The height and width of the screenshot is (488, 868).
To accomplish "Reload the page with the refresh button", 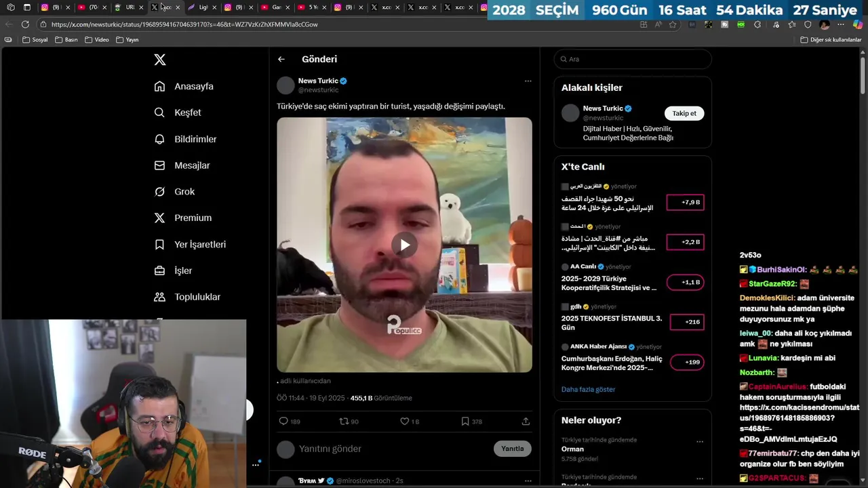I will (25, 24).
